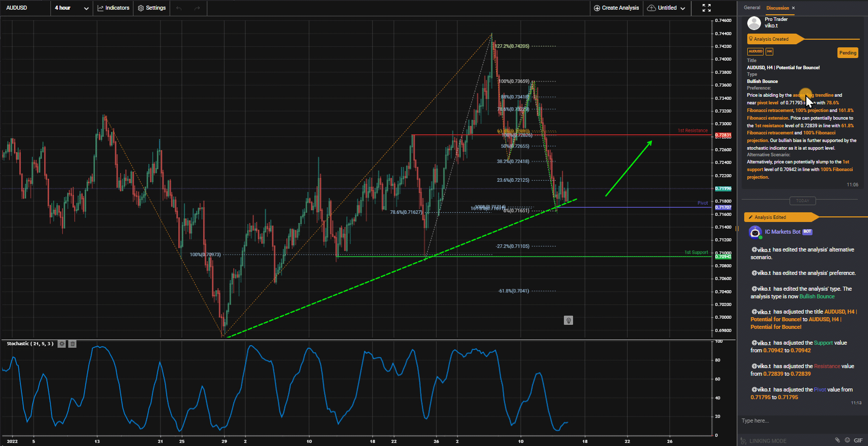
Task: Select the Discussion tab
Action: tap(777, 8)
